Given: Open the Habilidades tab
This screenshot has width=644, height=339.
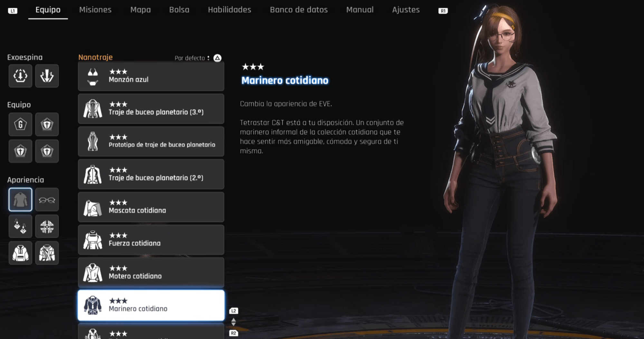Looking at the screenshot, I should [x=230, y=10].
